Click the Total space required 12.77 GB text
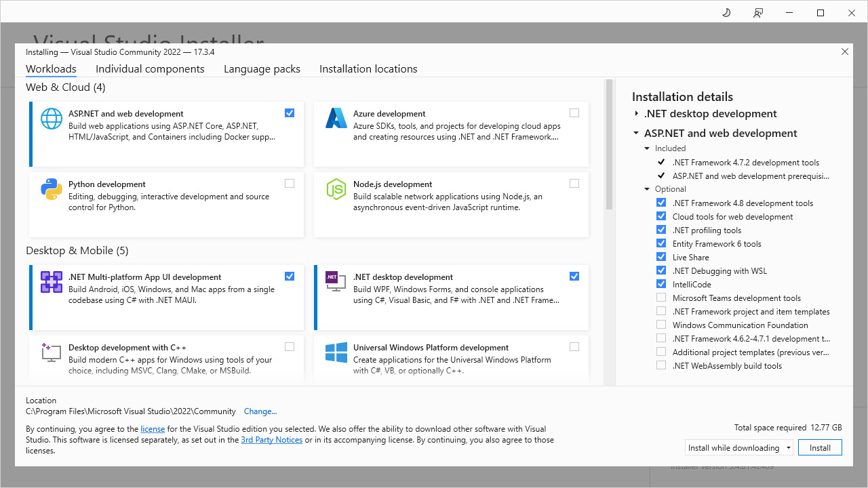The height and width of the screenshot is (488, 868). point(788,428)
